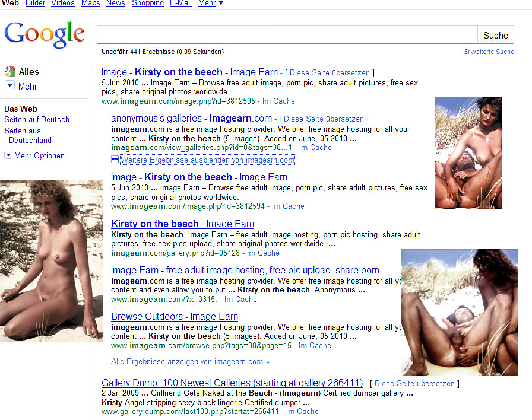Click the Suche button
532x420 pixels.
pos(496,35)
